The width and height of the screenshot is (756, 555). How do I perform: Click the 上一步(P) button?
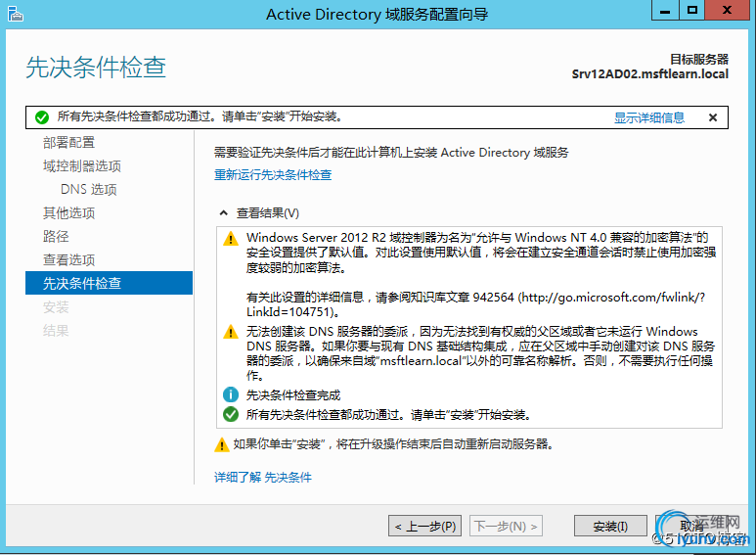pyautogui.click(x=424, y=526)
